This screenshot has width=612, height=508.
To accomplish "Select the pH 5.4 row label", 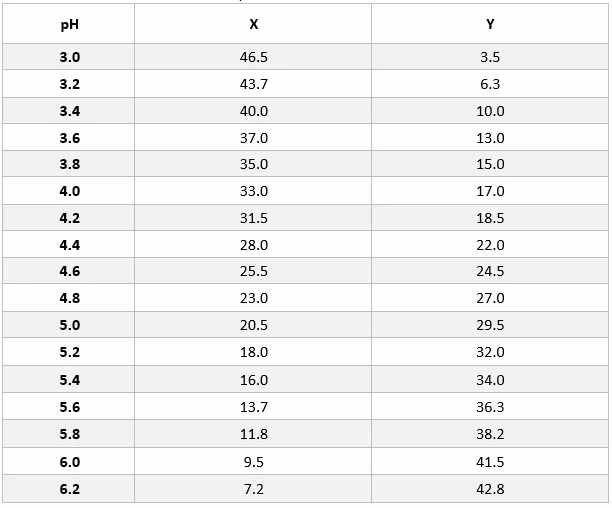I will 69,379.
